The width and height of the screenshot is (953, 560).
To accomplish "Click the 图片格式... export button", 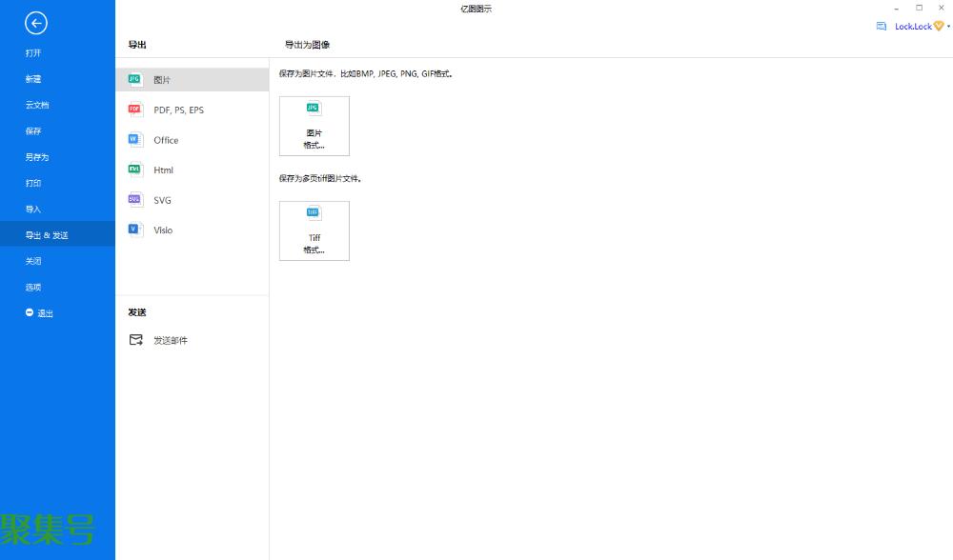I will pos(314,126).
